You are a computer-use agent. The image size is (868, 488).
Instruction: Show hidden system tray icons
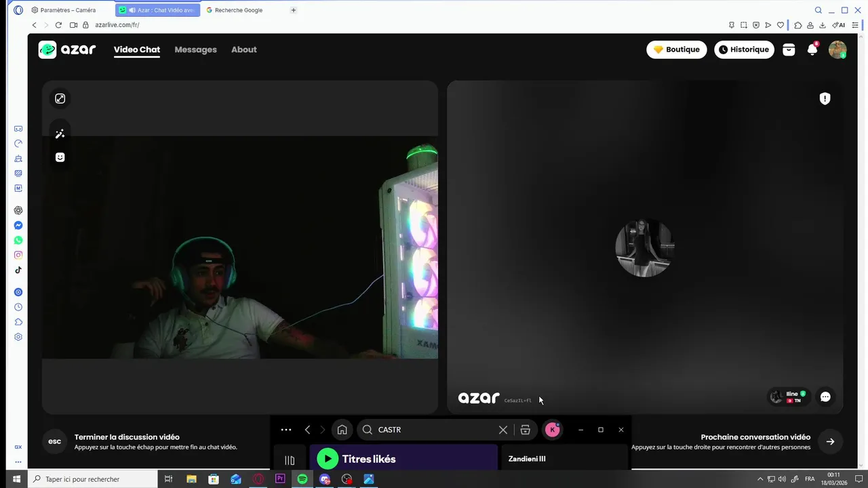(x=760, y=479)
